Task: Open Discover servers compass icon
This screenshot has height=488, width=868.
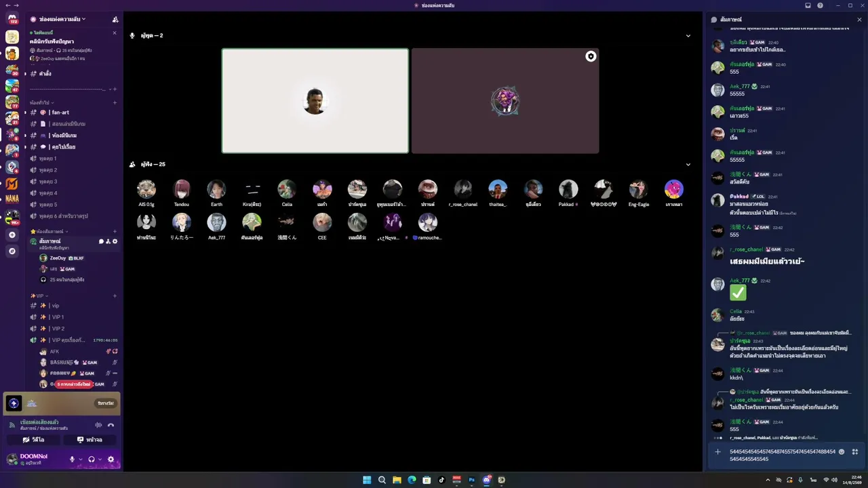Action: point(12,251)
